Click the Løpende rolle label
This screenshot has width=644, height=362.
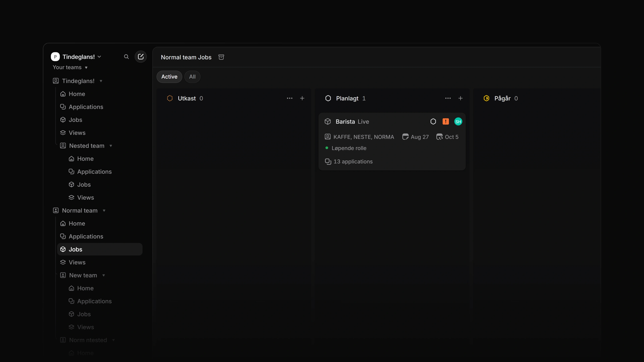(349, 148)
